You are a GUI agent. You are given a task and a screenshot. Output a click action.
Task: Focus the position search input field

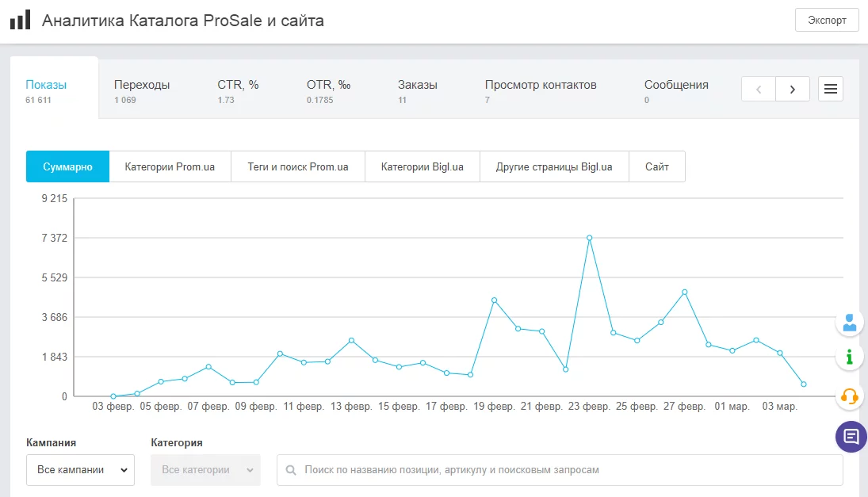coord(567,470)
